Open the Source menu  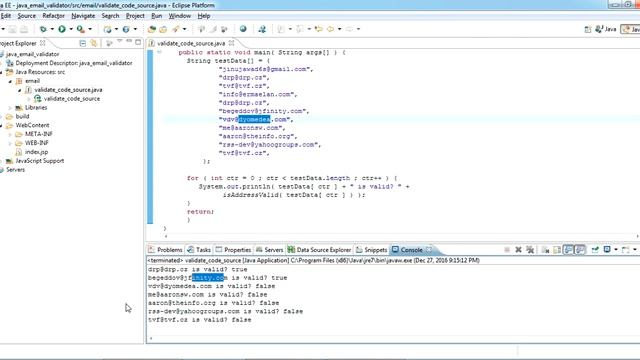click(x=27, y=16)
